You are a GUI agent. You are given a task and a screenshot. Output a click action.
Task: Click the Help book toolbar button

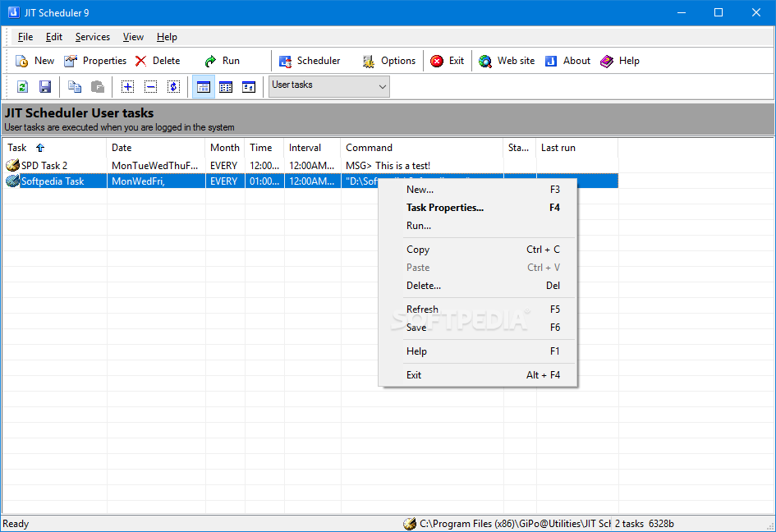click(x=620, y=61)
